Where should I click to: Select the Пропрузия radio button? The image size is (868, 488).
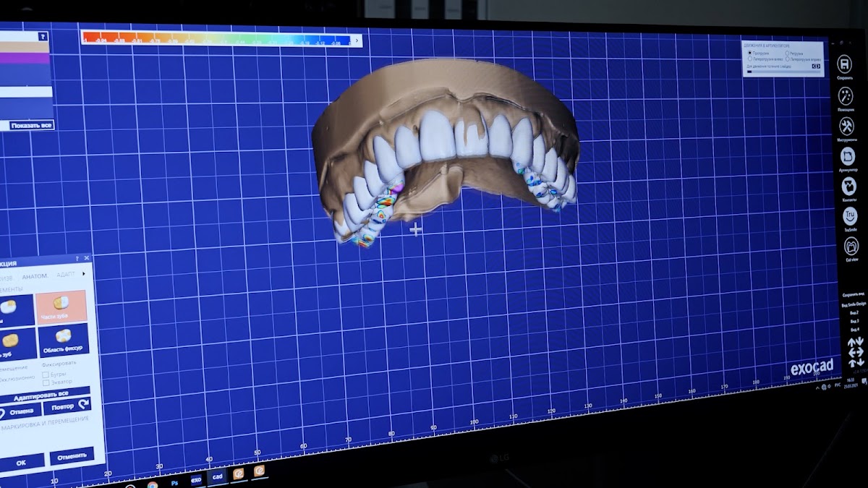pyautogui.click(x=750, y=53)
